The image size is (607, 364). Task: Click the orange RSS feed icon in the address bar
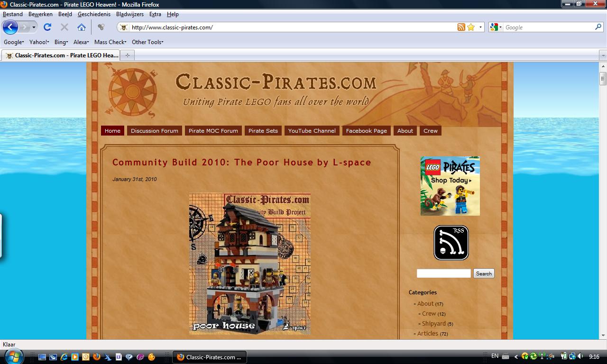coord(461,27)
